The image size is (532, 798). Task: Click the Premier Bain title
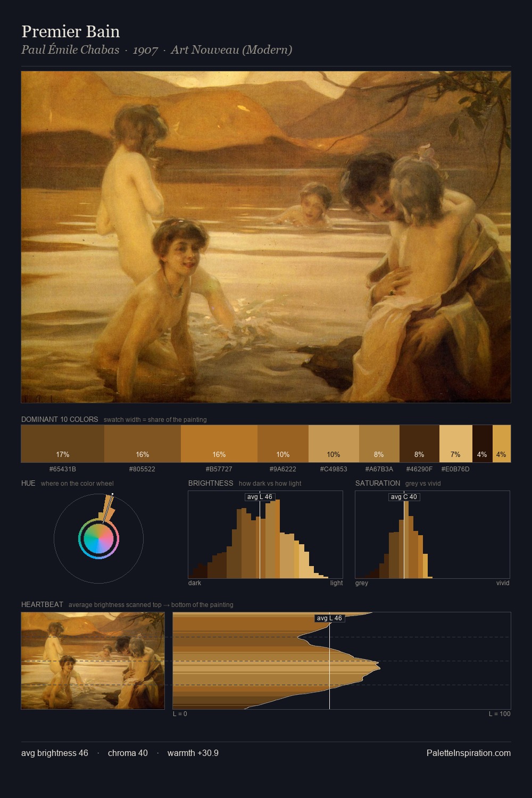tap(71, 31)
